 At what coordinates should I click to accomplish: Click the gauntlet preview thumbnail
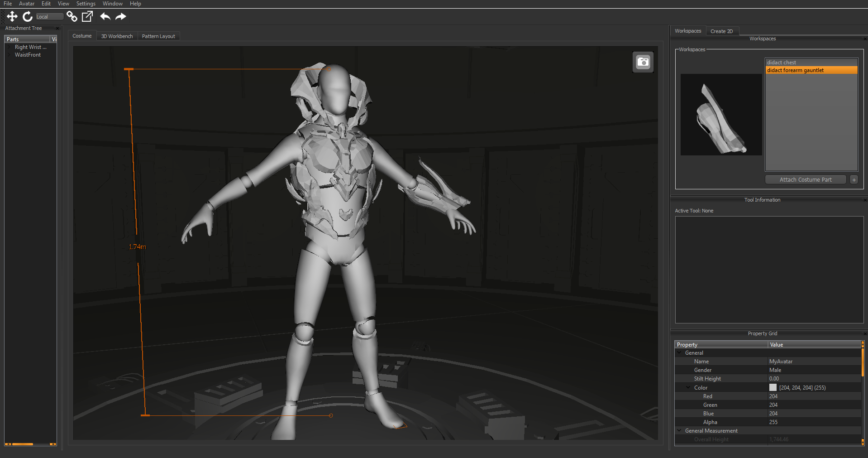pyautogui.click(x=721, y=115)
